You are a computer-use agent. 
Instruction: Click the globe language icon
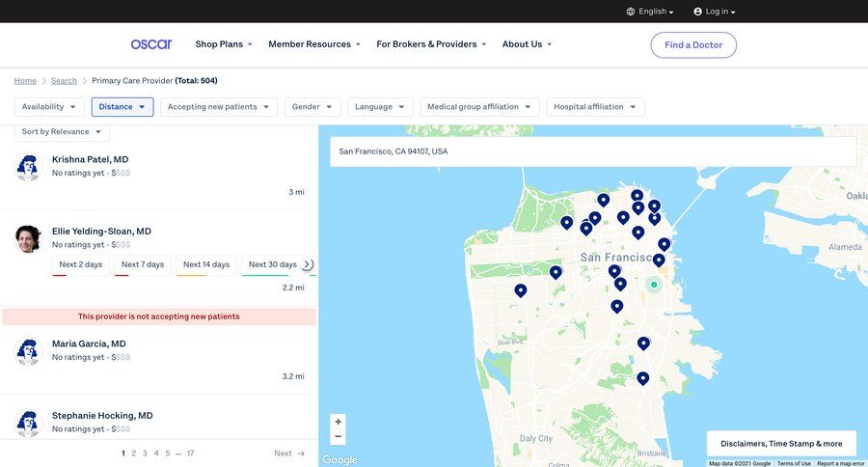[631, 11]
